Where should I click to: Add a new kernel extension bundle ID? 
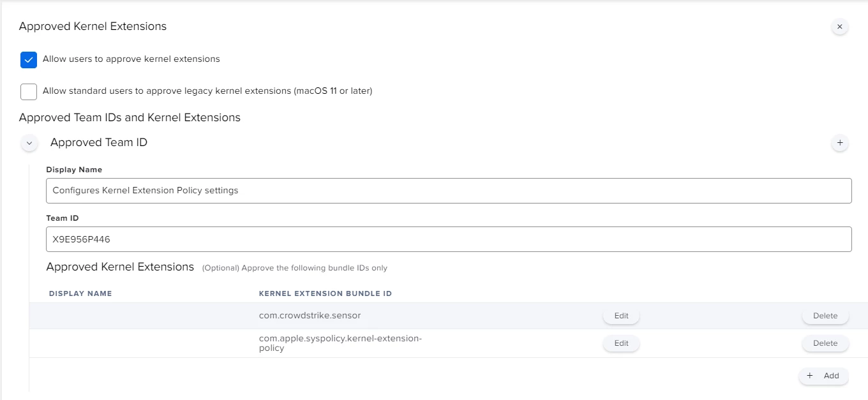[823, 376]
